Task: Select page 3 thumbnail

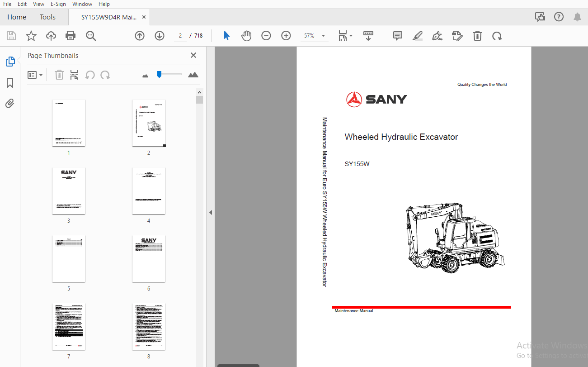Action: coord(69,191)
